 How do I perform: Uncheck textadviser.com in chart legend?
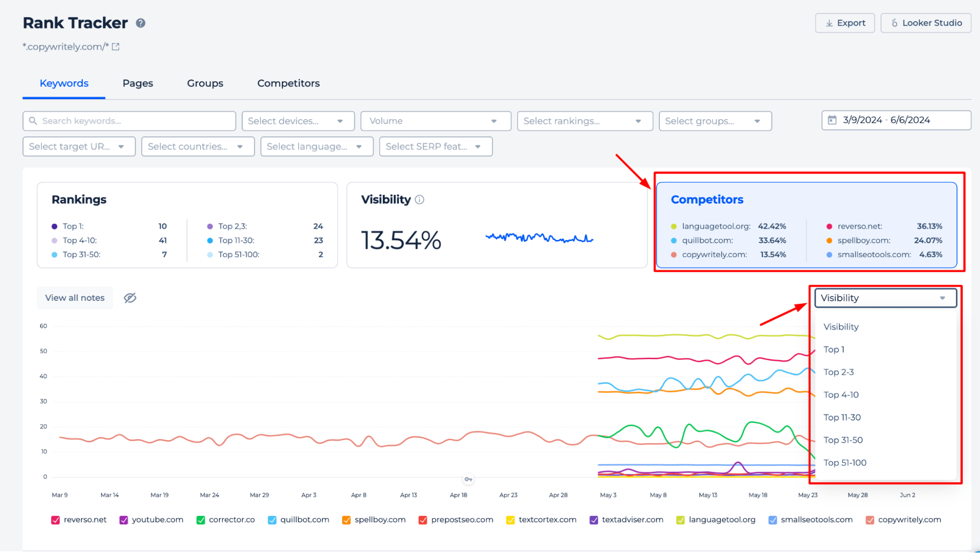pos(594,520)
